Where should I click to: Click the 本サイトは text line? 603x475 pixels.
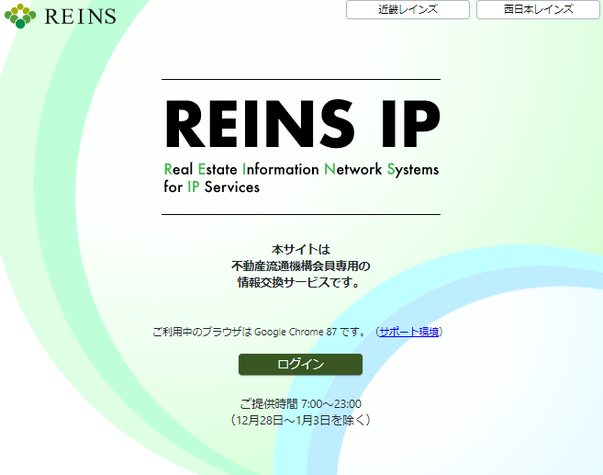point(301,250)
